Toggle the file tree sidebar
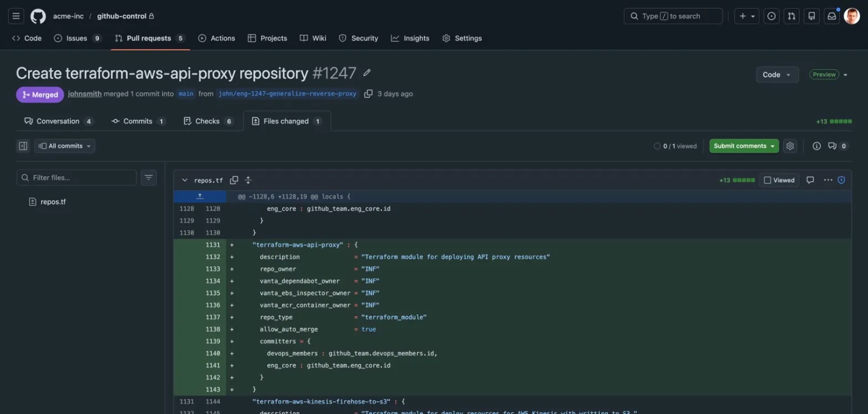This screenshot has width=868, height=414. [23, 146]
